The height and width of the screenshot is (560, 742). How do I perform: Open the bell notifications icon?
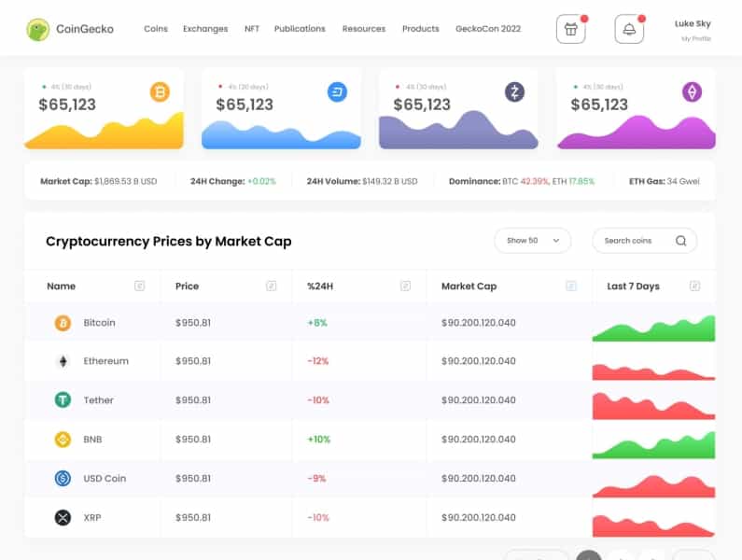click(x=629, y=29)
